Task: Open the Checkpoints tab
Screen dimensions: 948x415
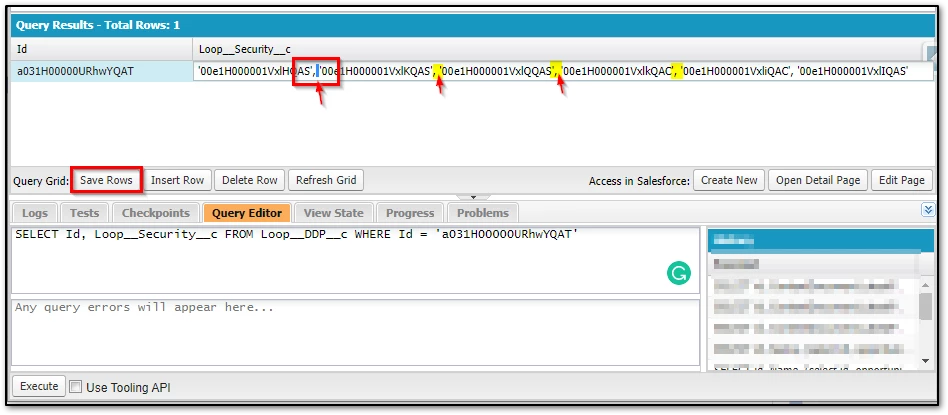Action: pos(156,213)
